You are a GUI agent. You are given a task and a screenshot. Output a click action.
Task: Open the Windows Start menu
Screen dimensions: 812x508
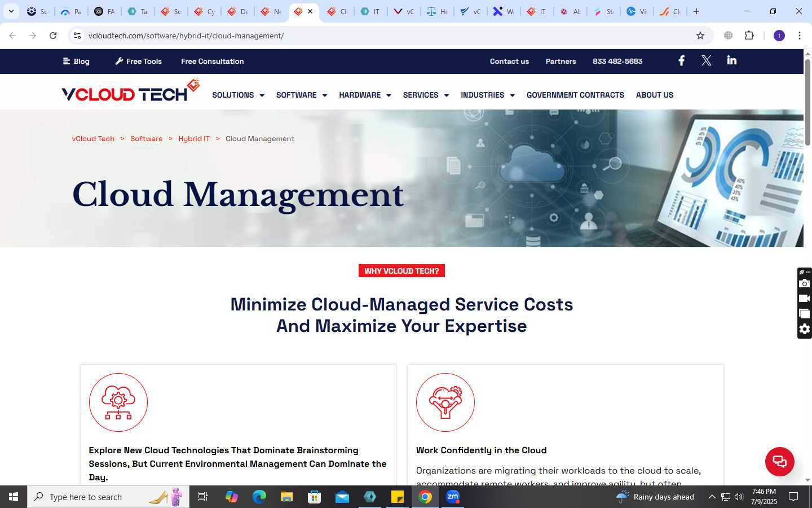tap(14, 497)
